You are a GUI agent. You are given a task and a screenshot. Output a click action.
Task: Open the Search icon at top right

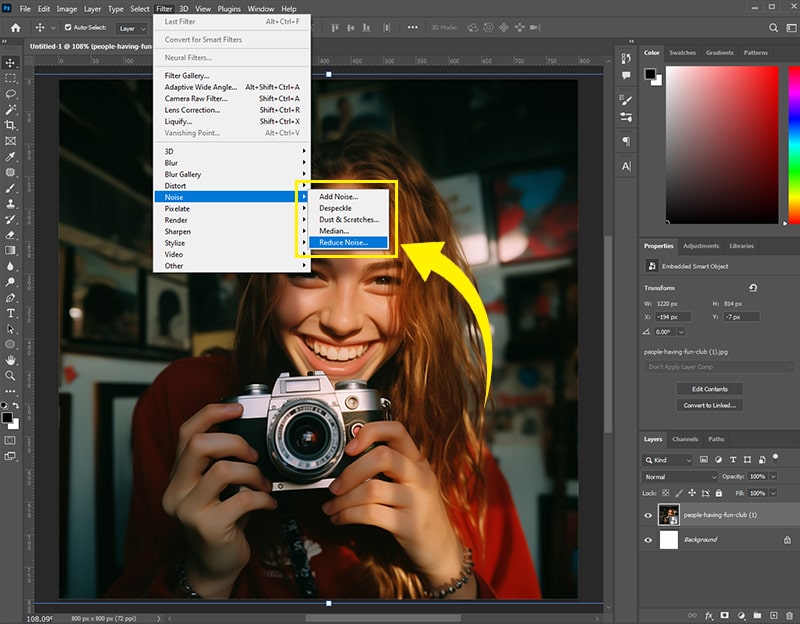[x=773, y=28]
